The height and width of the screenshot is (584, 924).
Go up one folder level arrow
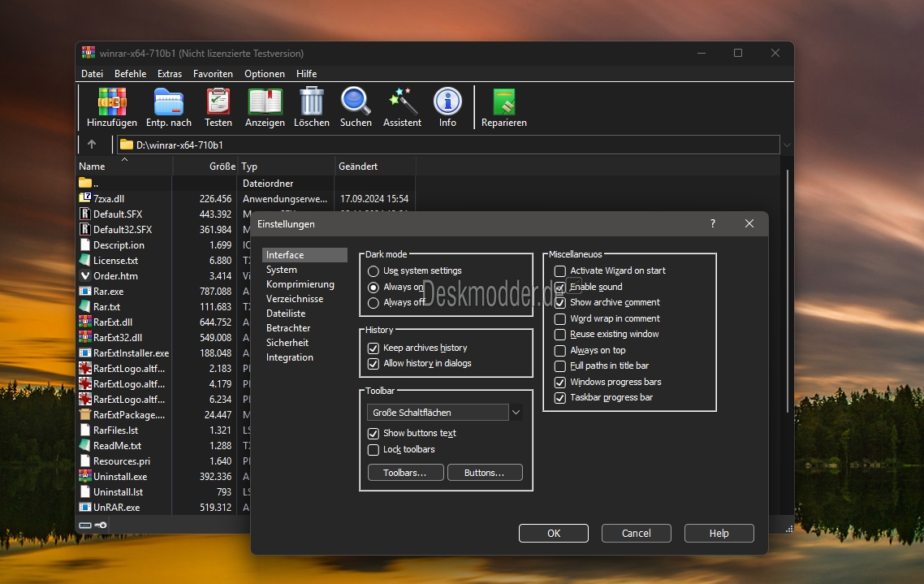pyautogui.click(x=91, y=145)
